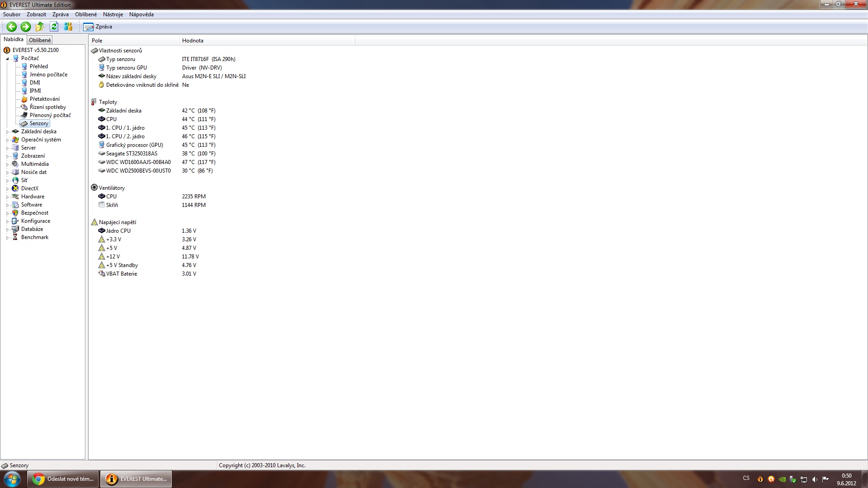Select IPMI in the tree
868x488 pixels.
(x=35, y=91)
